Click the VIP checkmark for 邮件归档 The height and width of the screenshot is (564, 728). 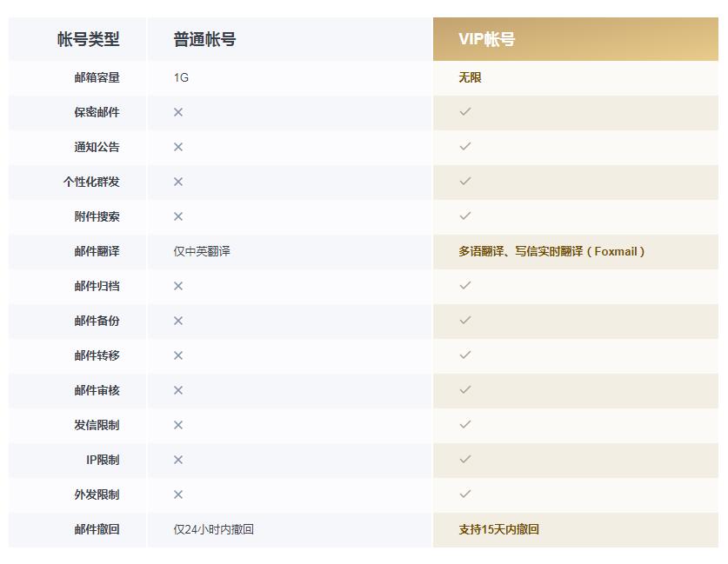coord(465,286)
